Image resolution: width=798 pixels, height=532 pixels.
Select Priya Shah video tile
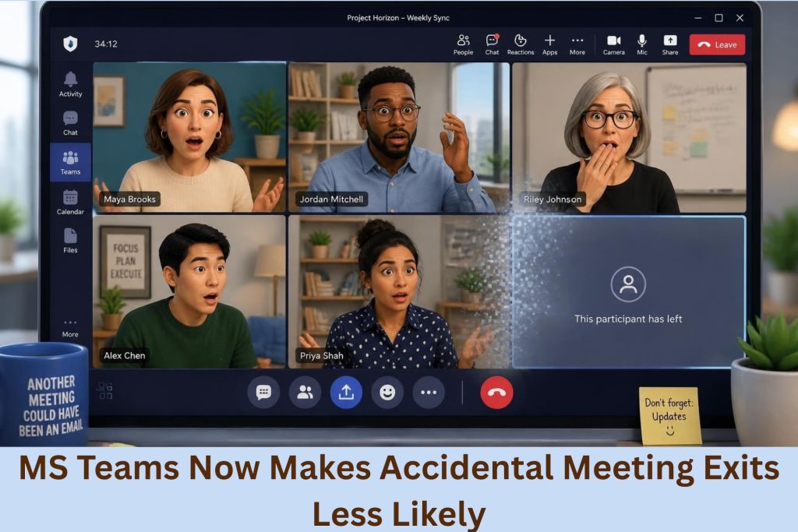tap(399, 291)
